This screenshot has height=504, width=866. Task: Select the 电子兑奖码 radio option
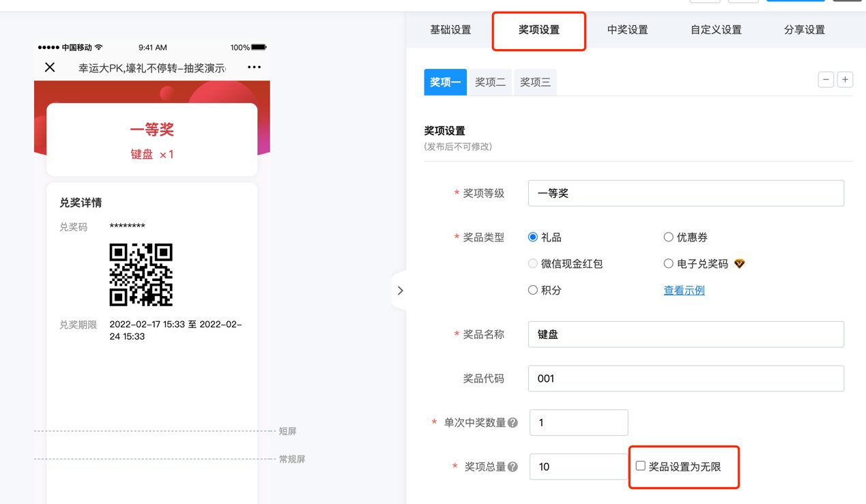(668, 264)
